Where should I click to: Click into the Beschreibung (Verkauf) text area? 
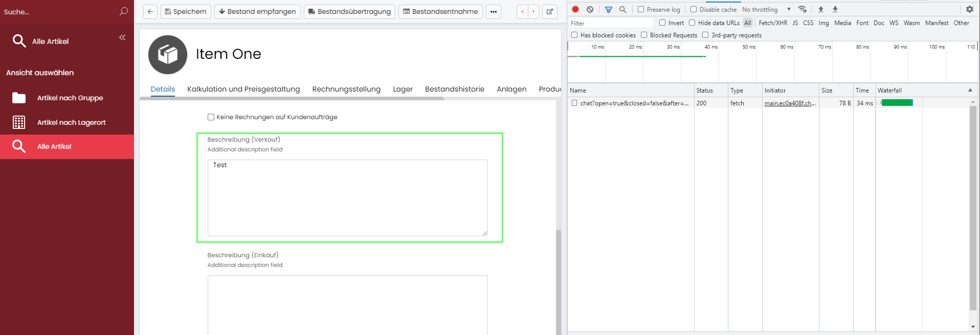coord(347,197)
